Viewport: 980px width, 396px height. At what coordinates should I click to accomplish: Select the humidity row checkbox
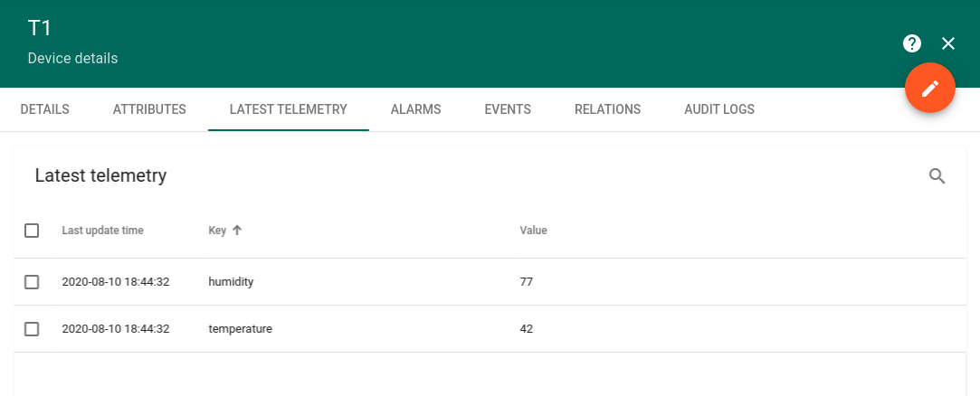[x=32, y=282]
